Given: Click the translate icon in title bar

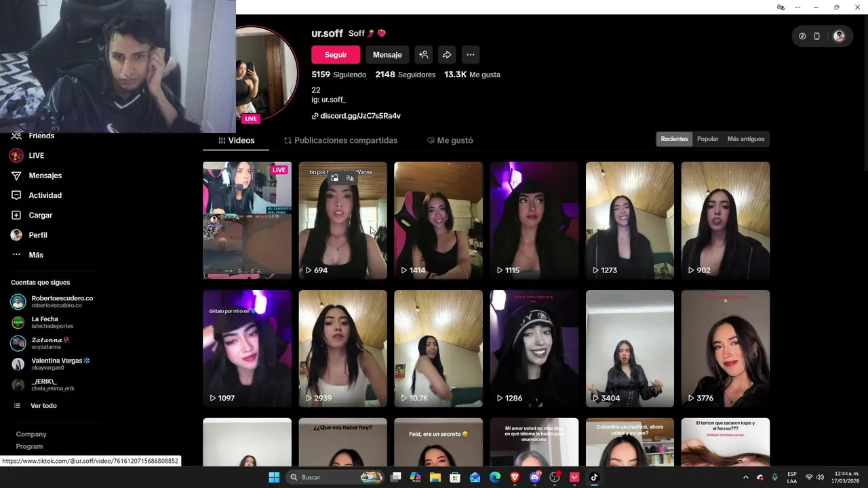Looking at the screenshot, I should [781, 7].
